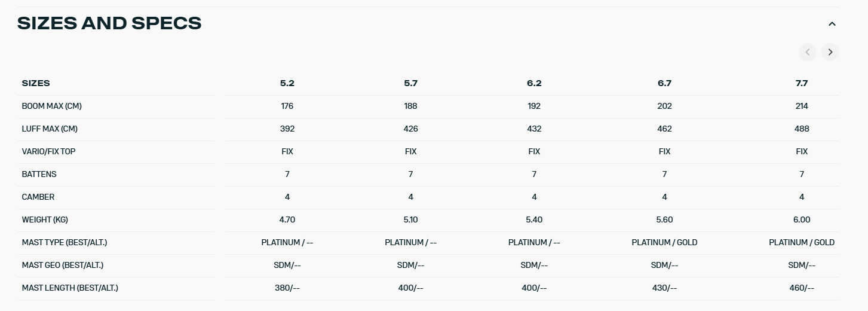Screen dimensions: 868x311
Task: Click the CAMBER row label
Action: click(x=38, y=197)
